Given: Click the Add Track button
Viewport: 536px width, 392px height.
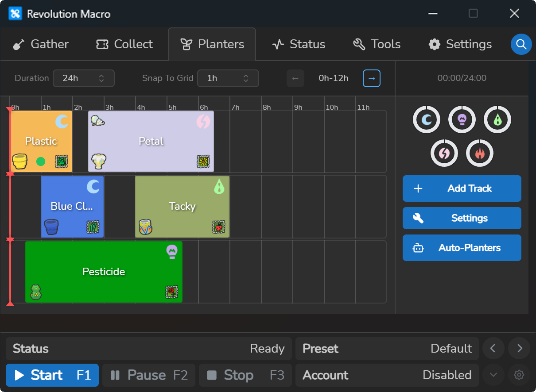Looking at the screenshot, I should (462, 188).
